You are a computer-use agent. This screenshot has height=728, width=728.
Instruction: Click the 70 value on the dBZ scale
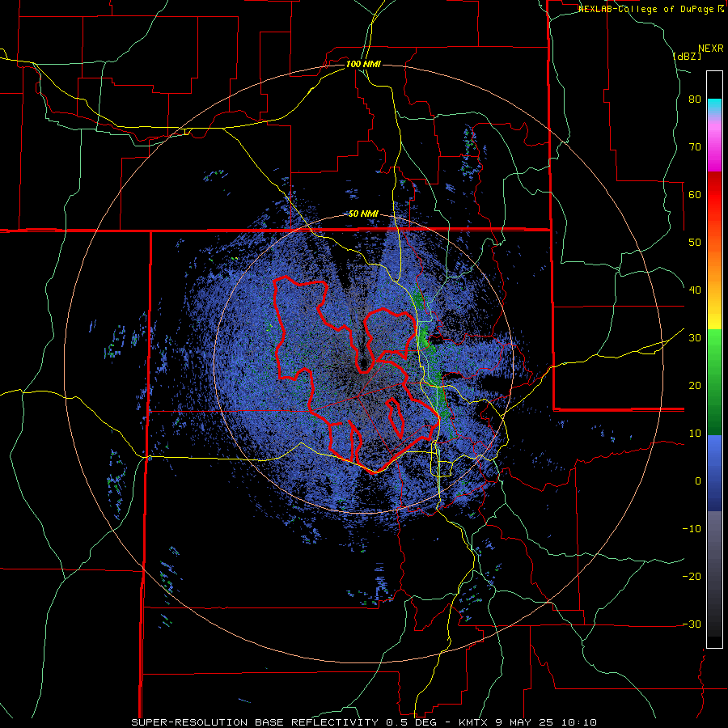tap(695, 147)
